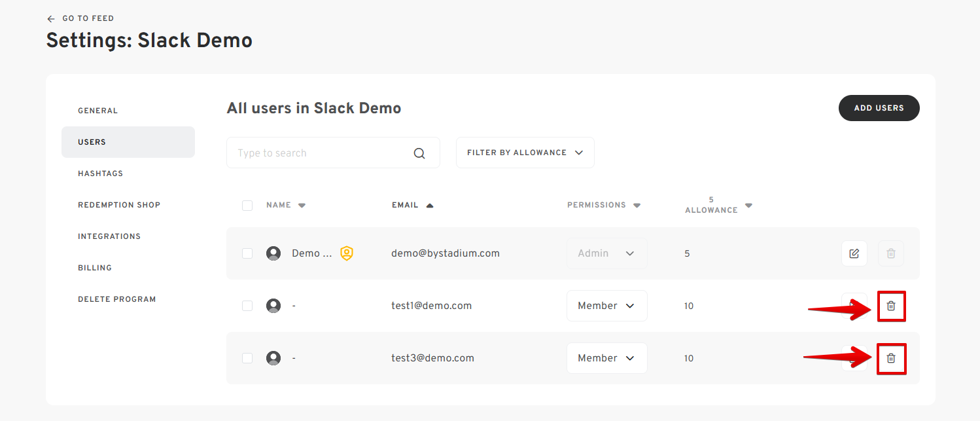Click the yellow admin shield badge

[347, 253]
